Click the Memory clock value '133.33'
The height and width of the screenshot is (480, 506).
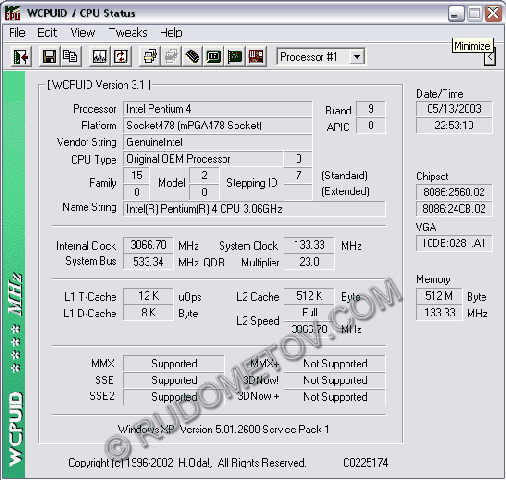click(x=439, y=313)
